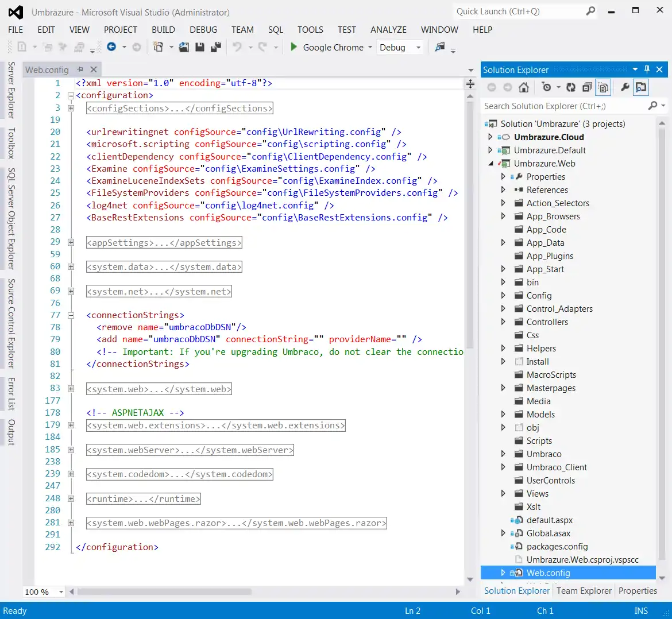
Task: Toggle auto-hide pin on Solution Explorer
Action: pos(647,69)
